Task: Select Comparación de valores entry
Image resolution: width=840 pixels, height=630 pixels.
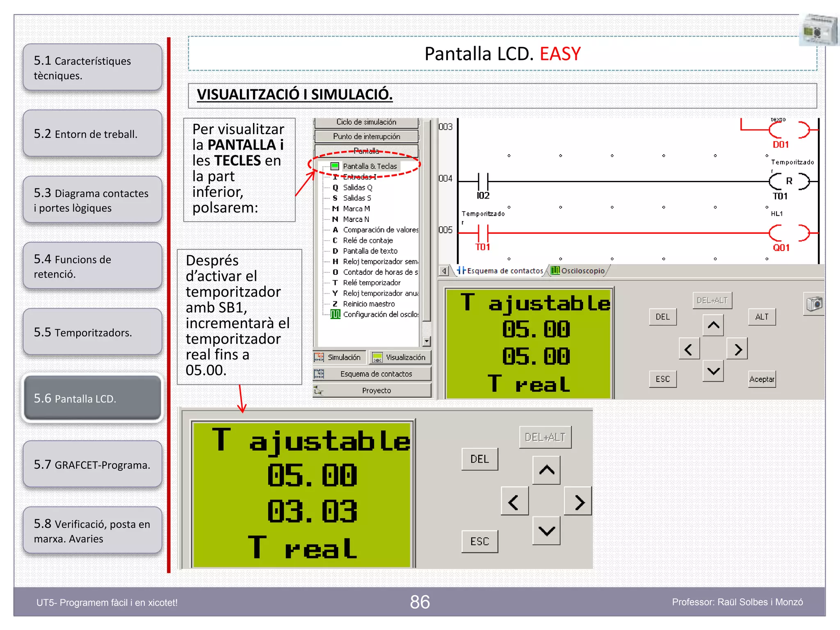Action: tap(380, 230)
